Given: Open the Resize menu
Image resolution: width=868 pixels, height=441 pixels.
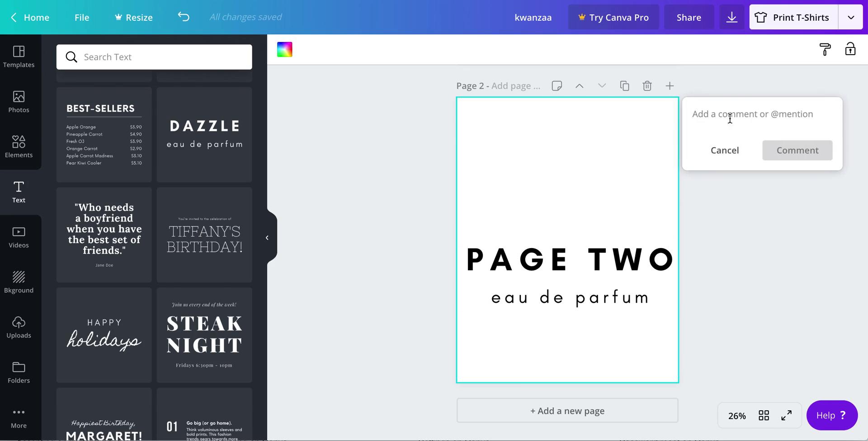Looking at the screenshot, I should (x=133, y=17).
